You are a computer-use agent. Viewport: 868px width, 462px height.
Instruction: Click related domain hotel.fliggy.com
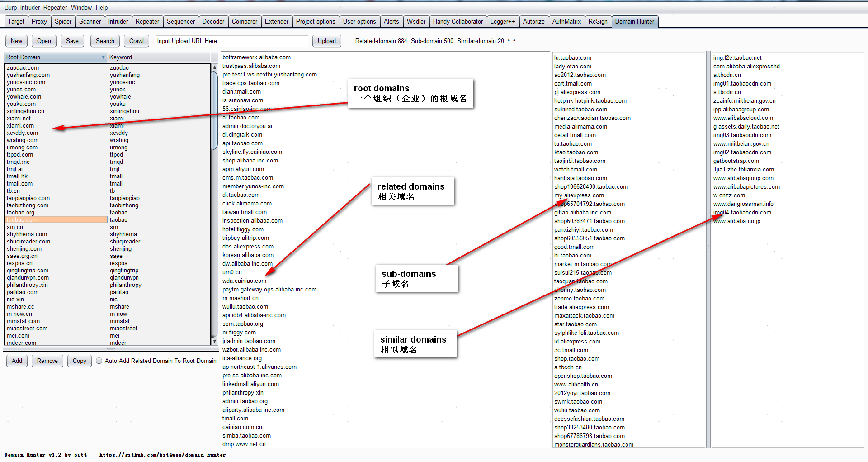click(243, 229)
